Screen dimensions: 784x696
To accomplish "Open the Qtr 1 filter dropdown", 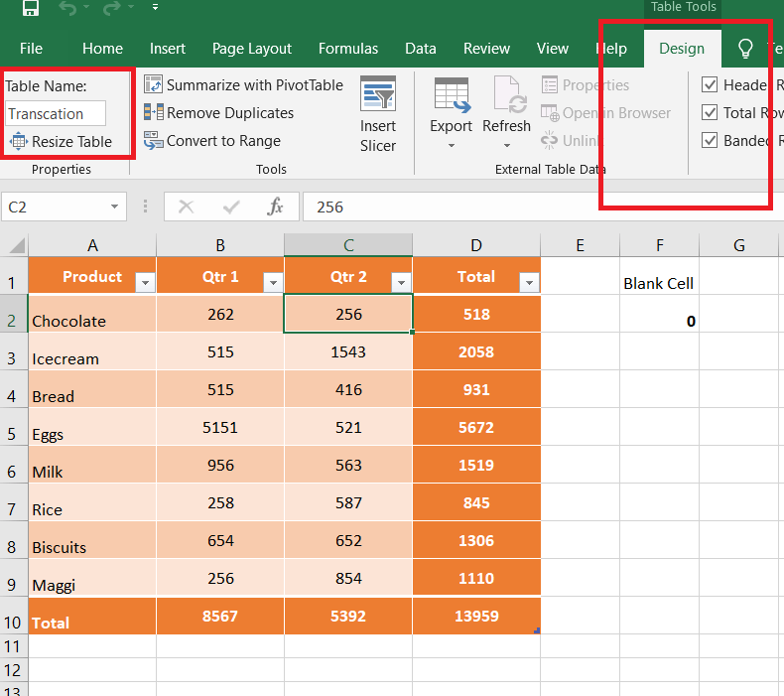I will click(x=274, y=283).
